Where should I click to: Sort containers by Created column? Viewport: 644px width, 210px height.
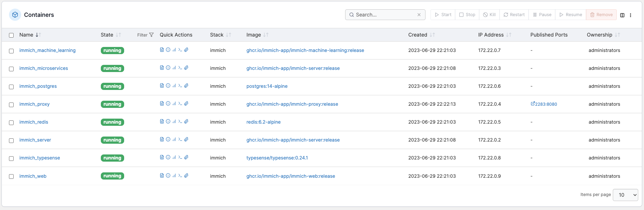pos(422,35)
